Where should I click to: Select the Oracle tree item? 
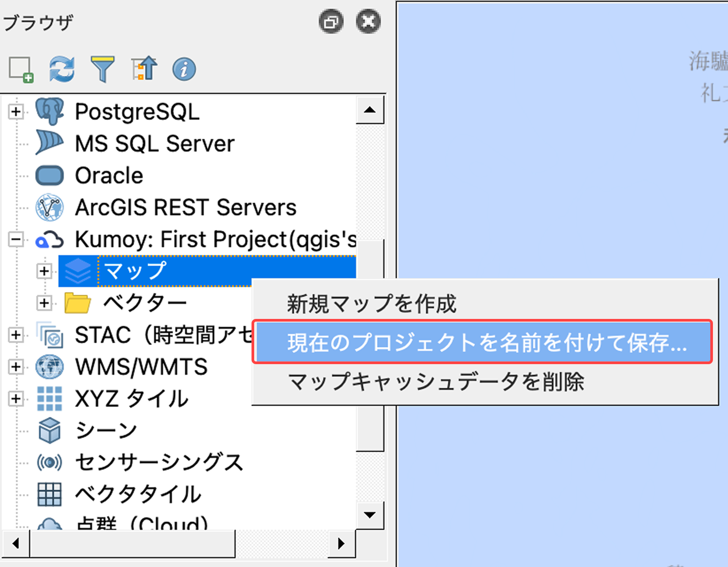click(108, 175)
